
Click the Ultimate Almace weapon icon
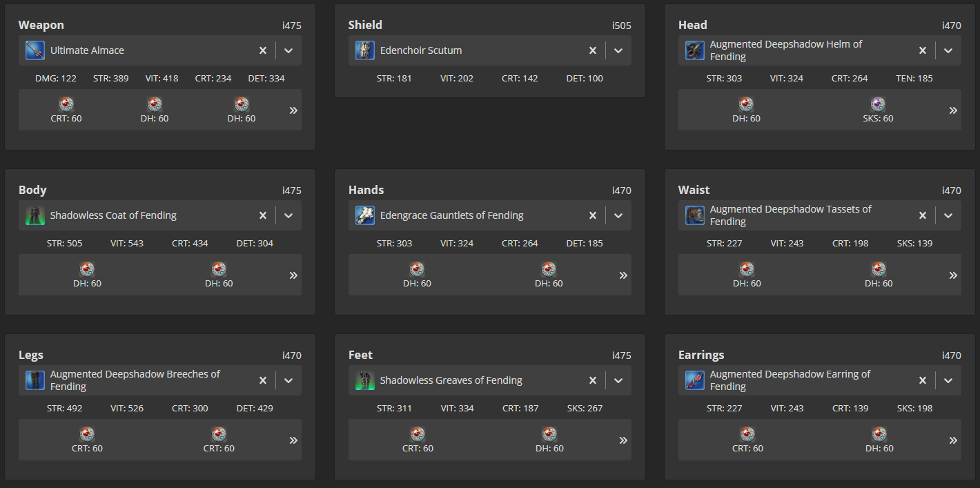(35, 50)
